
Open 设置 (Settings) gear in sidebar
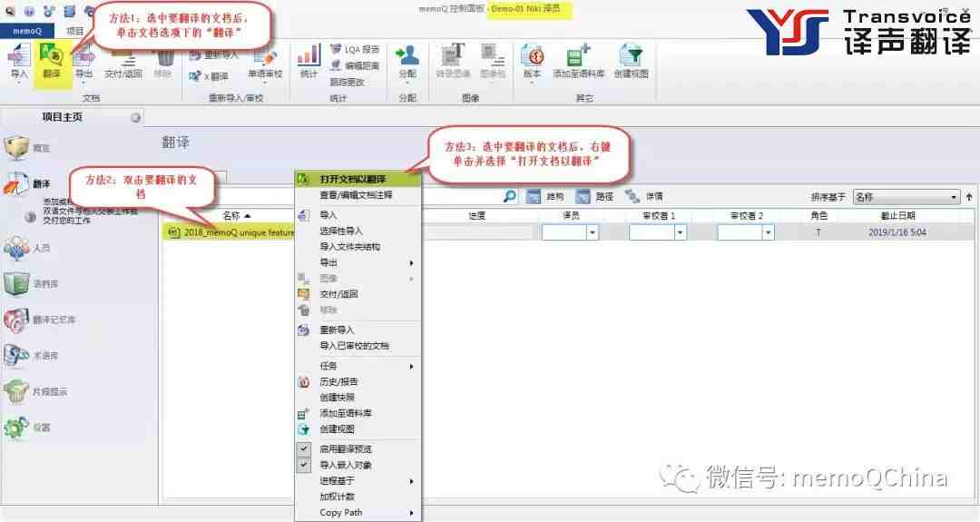28,427
